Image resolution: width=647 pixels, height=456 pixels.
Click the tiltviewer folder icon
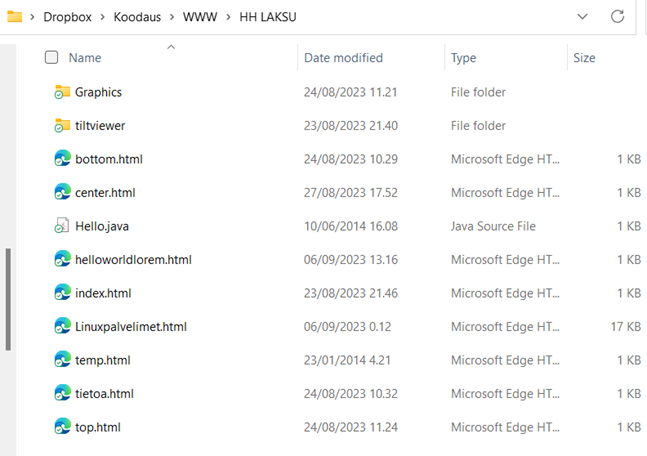(62, 126)
